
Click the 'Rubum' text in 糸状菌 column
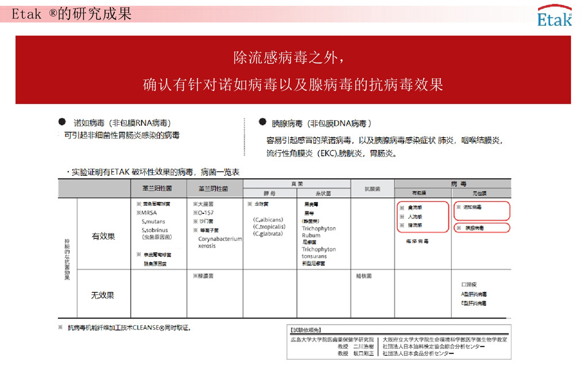[x=311, y=236]
